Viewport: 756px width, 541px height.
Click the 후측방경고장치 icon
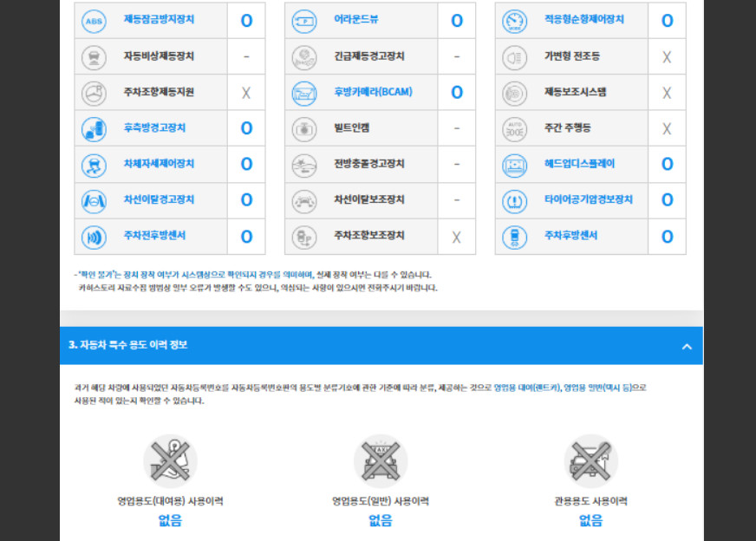click(x=94, y=128)
